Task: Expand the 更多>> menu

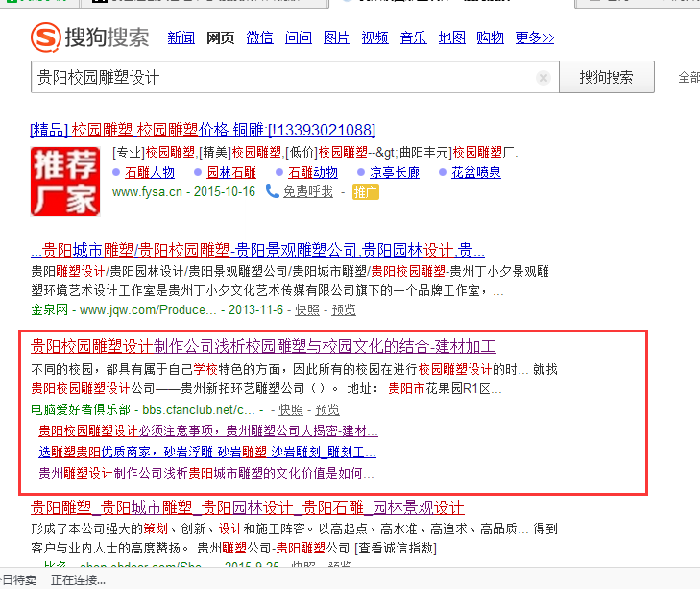Action: (535, 37)
